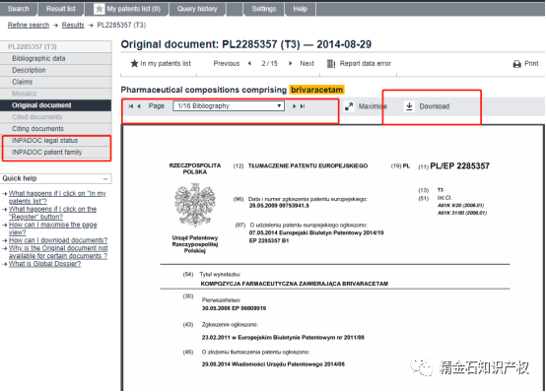Click the star icon for In my patents list
Screen dimensions: 546x392
tap(134, 63)
